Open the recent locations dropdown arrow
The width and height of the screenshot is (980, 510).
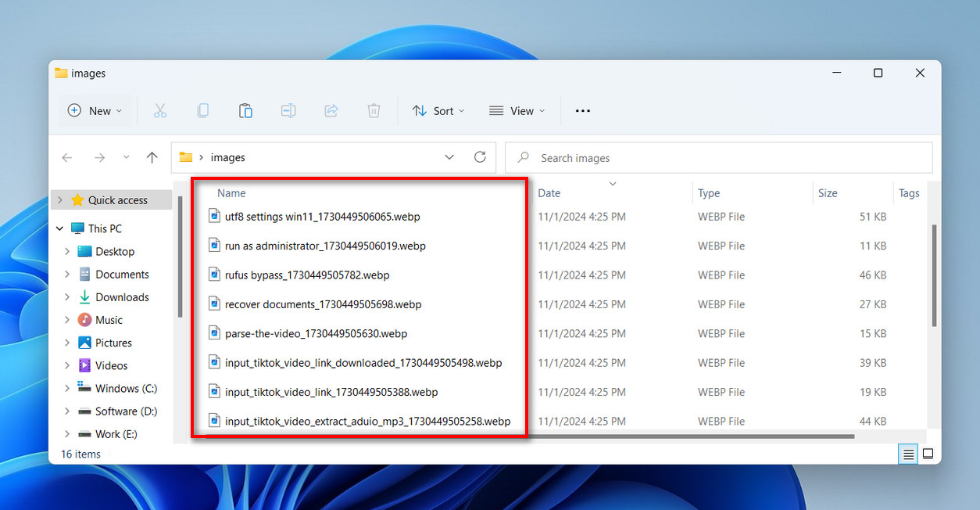pos(126,157)
